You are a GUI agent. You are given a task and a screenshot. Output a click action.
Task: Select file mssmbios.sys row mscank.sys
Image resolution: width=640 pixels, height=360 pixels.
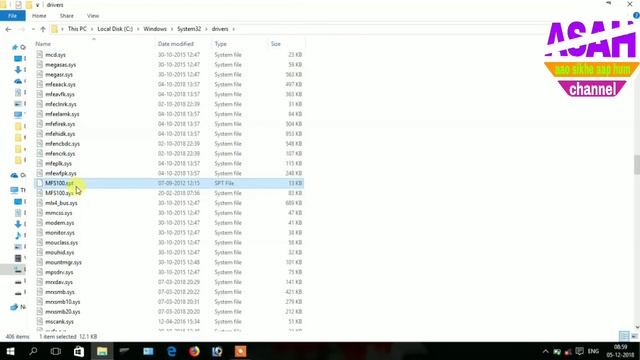pos(60,322)
